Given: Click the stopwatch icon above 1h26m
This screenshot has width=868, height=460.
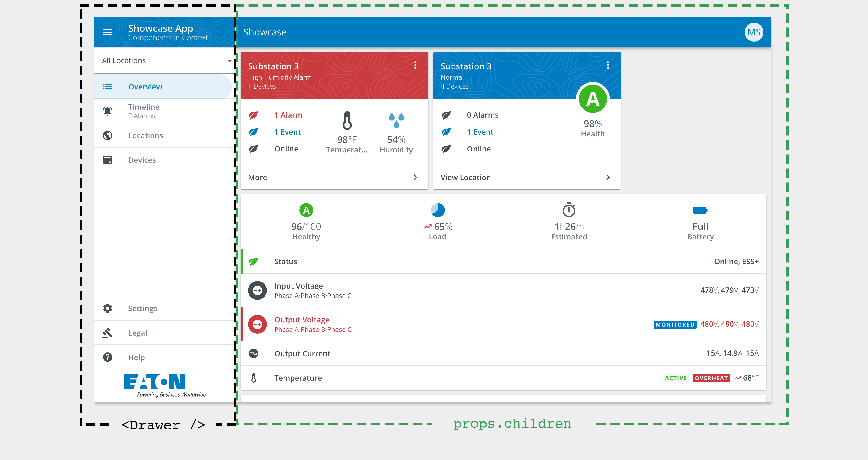Looking at the screenshot, I should pyautogui.click(x=569, y=210).
